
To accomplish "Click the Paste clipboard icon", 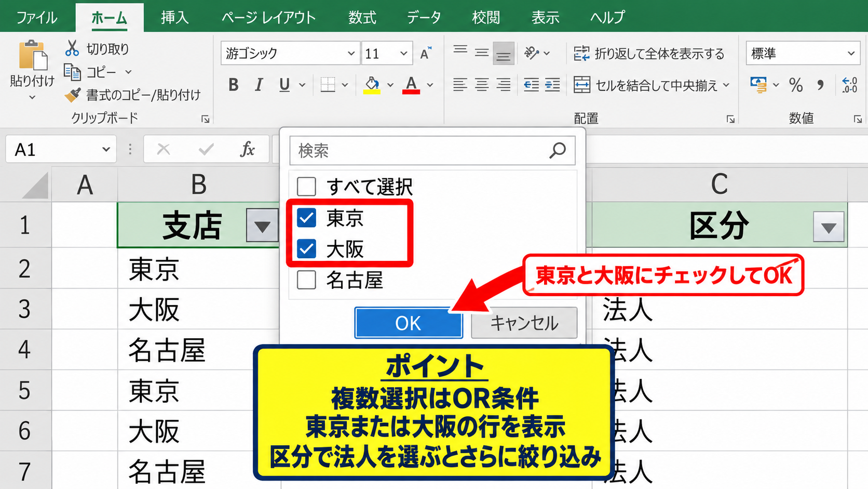I will point(33,55).
